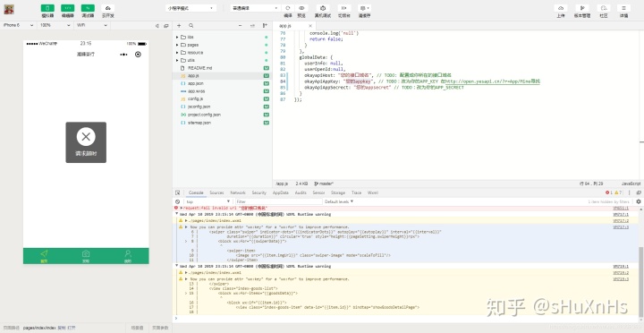Click the console Filter input field
This screenshot has height=333, width=644.
[279, 201]
